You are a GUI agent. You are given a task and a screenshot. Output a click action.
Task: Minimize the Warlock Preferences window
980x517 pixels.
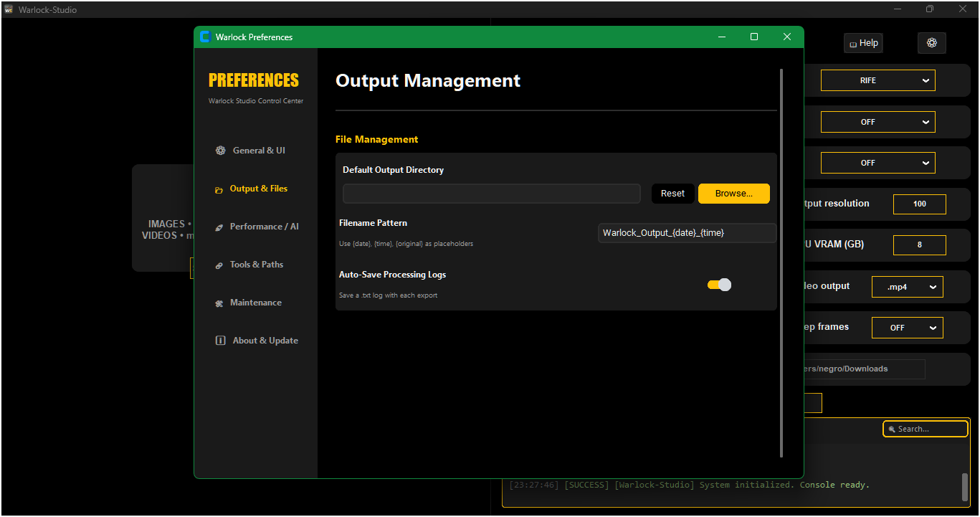(722, 37)
